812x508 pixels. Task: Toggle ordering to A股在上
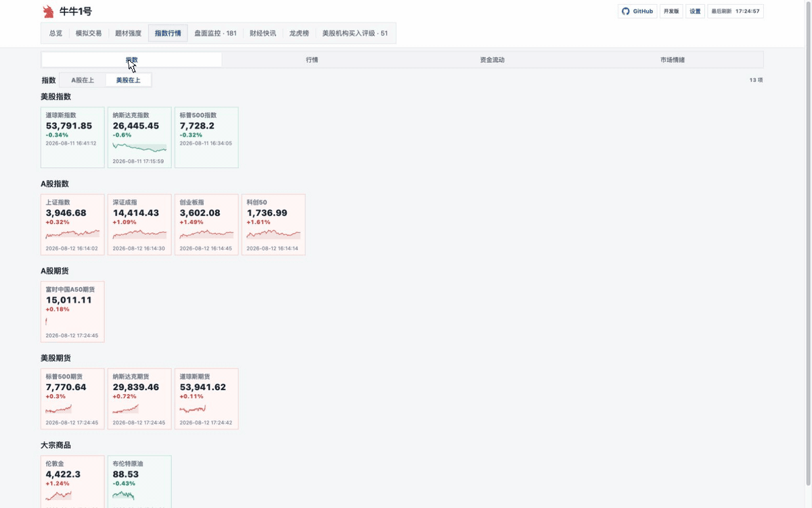tap(83, 80)
